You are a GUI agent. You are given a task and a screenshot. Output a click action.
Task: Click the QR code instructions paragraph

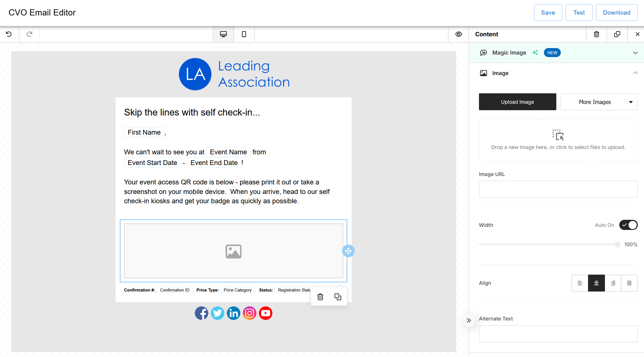click(227, 192)
